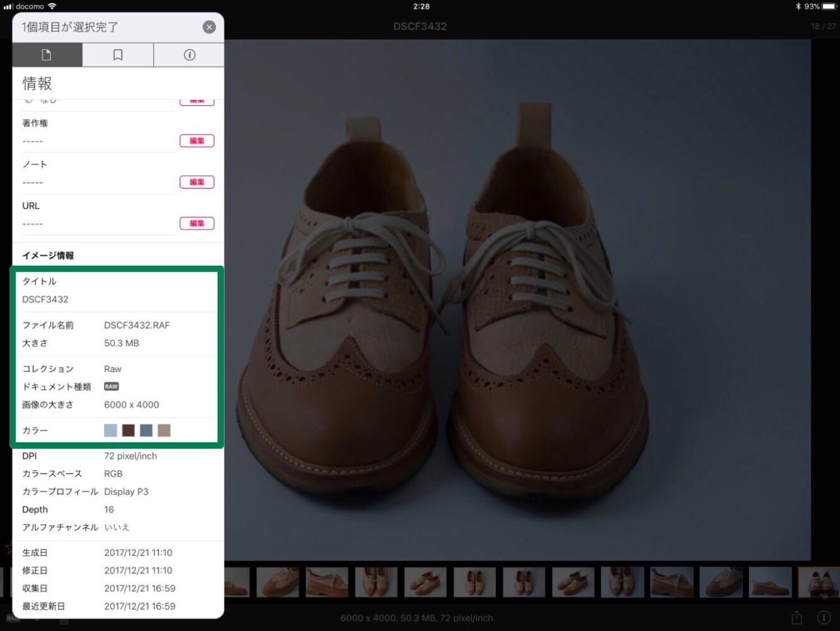Image resolution: width=840 pixels, height=631 pixels.
Task: Close the info popover with the X button
Action: click(209, 27)
